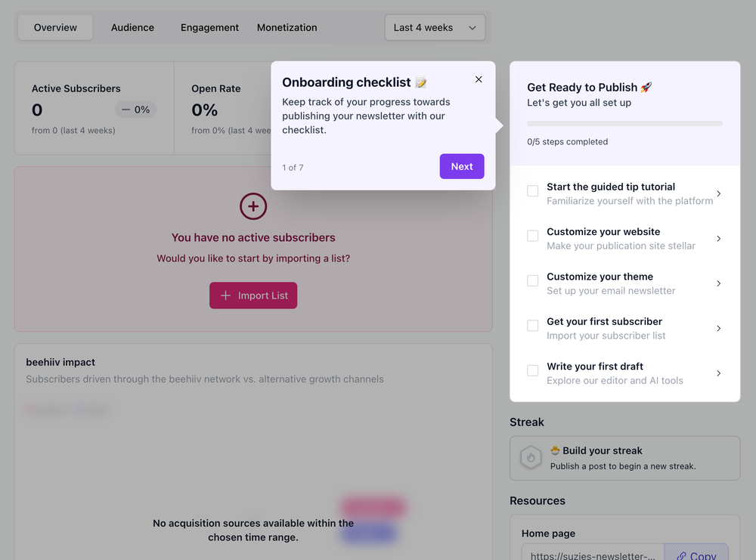Switch to the Audience tab
The height and width of the screenshot is (560, 756).
(132, 27)
